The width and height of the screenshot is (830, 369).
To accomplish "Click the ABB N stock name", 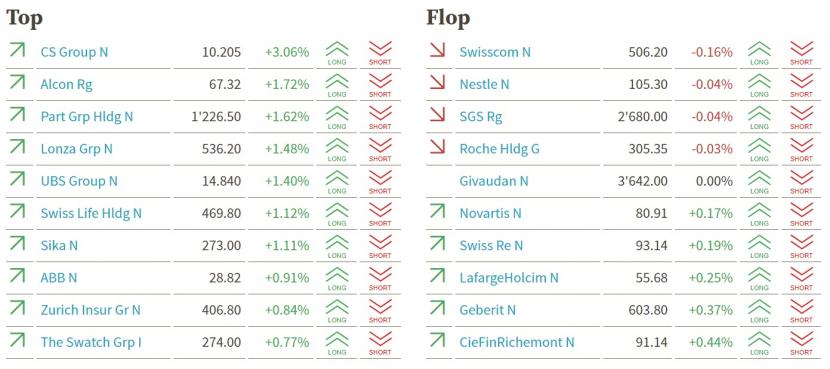I will [59, 278].
